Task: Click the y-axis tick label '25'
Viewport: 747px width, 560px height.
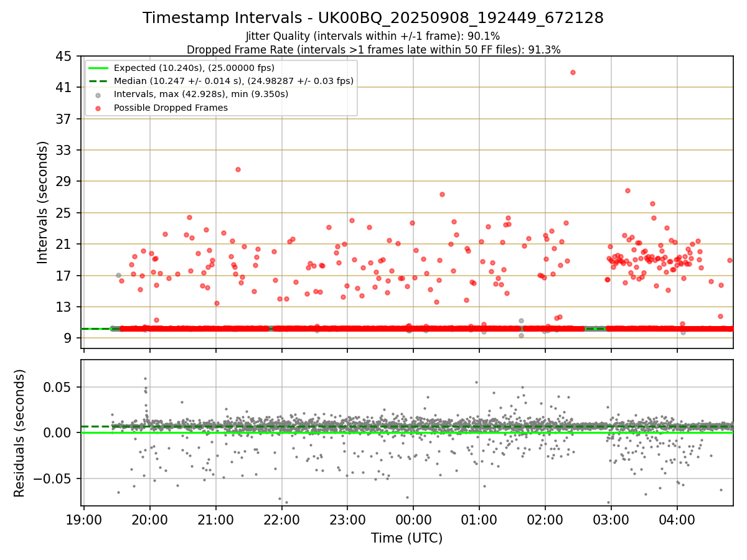Action: point(63,213)
